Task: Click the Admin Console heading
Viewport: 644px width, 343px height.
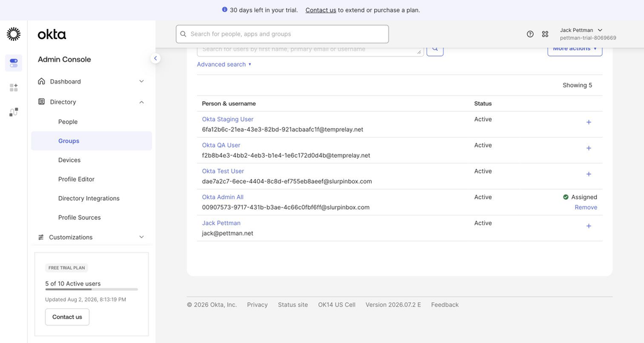Action: [x=64, y=60]
